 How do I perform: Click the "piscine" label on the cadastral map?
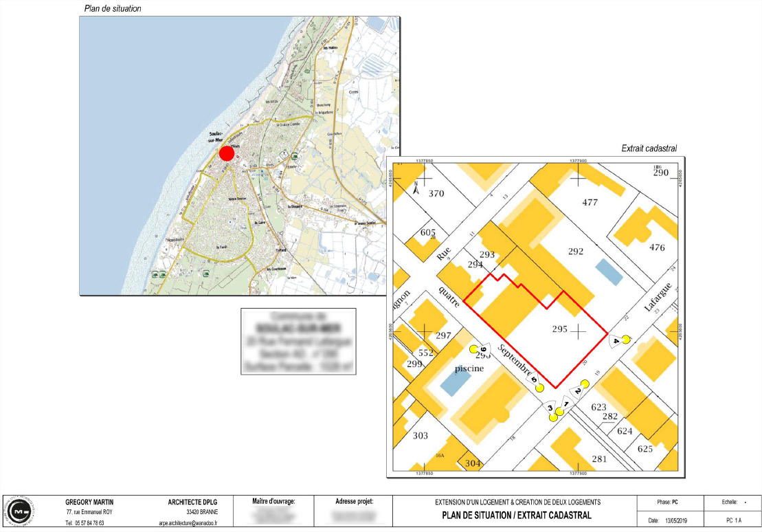(x=468, y=368)
